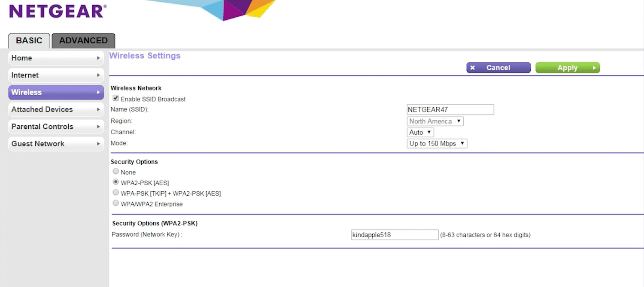The width and height of the screenshot is (644, 287).
Task: Click the arrow icon beside Guest Network
Action: click(x=98, y=144)
